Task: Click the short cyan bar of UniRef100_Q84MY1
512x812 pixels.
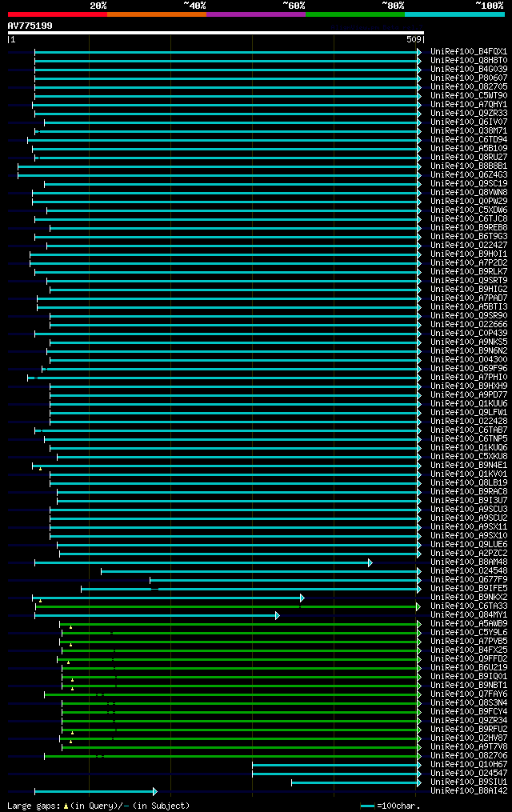Action: coord(158,615)
